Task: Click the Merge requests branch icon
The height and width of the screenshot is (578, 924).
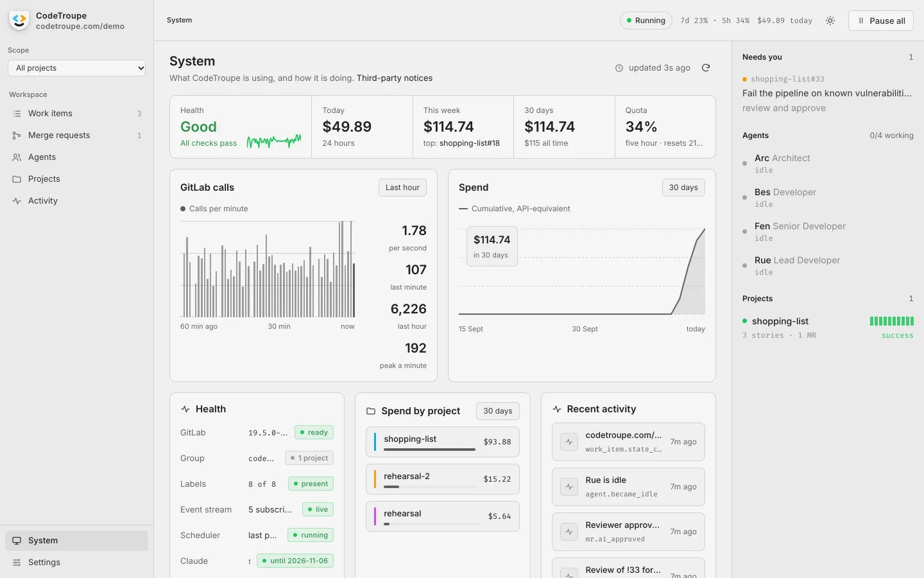Action: pyautogui.click(x=17, y=136)
